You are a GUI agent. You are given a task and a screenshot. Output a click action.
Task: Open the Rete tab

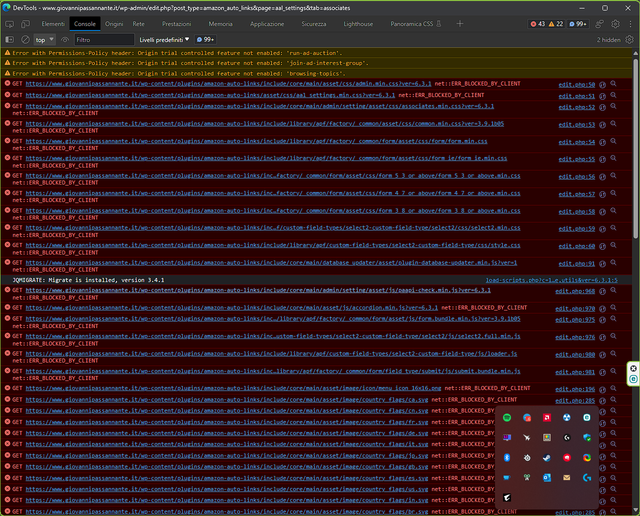[x=138, y=24]
